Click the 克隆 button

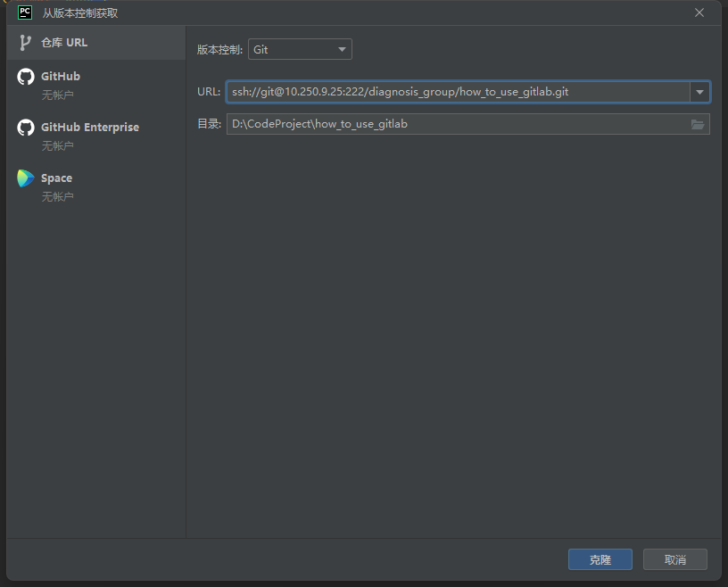click(600, 559)
